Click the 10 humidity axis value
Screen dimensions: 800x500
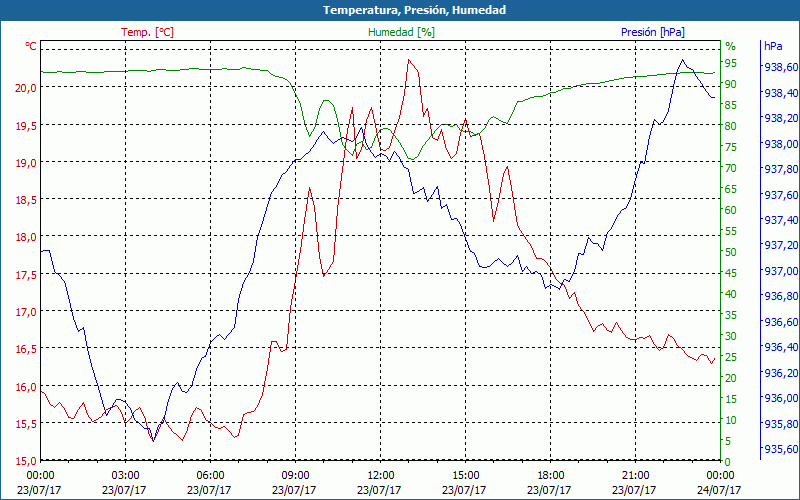tap(731, 420)
